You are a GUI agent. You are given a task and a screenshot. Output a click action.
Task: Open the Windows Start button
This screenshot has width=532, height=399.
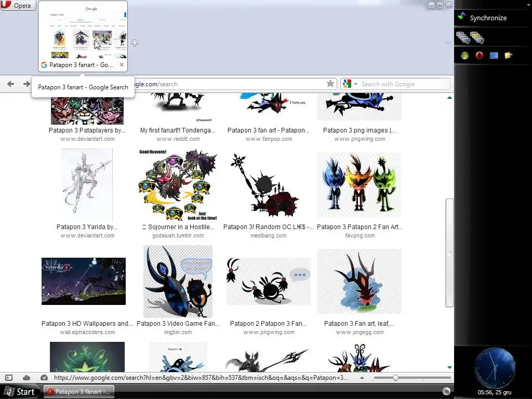click(20, 392)
